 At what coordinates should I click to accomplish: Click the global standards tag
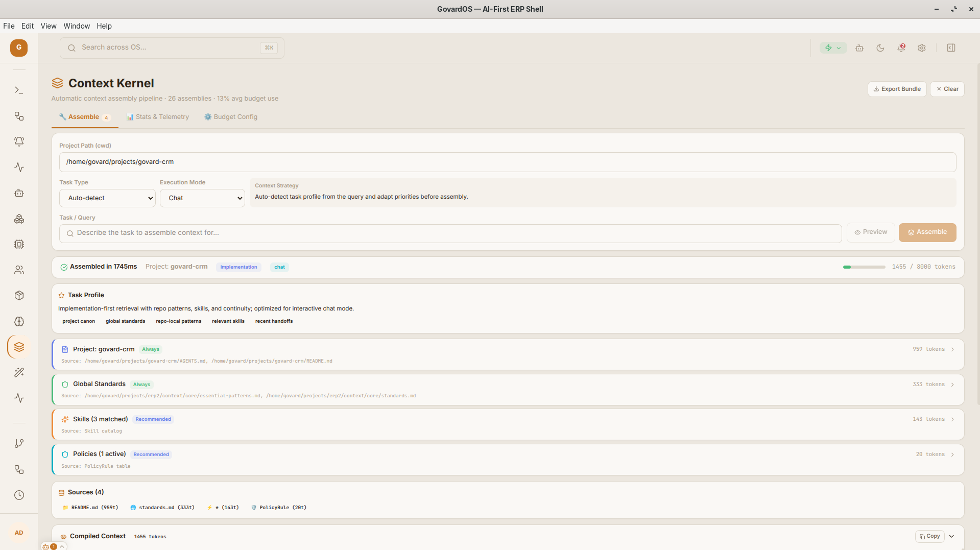click(125, 321)
